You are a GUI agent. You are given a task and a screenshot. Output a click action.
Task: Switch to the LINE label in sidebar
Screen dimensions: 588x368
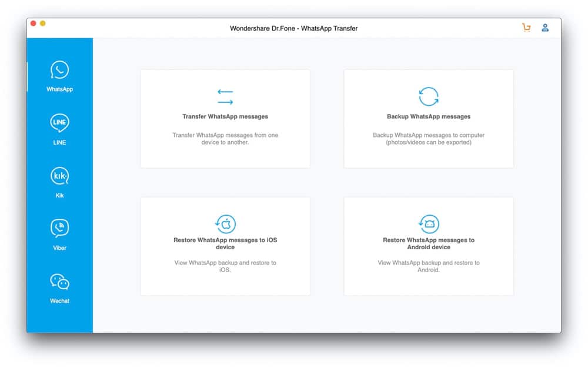coord(59,142)
